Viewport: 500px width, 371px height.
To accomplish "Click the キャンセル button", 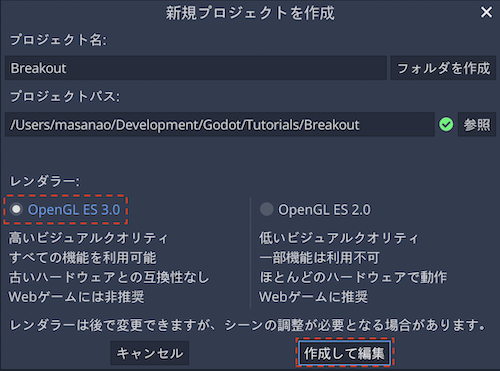I will [x=150, y=353].
